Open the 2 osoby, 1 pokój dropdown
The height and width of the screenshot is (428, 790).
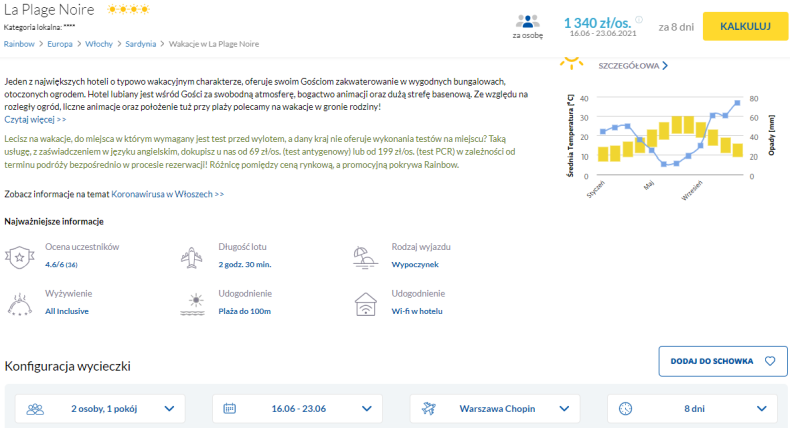[101, 408]
